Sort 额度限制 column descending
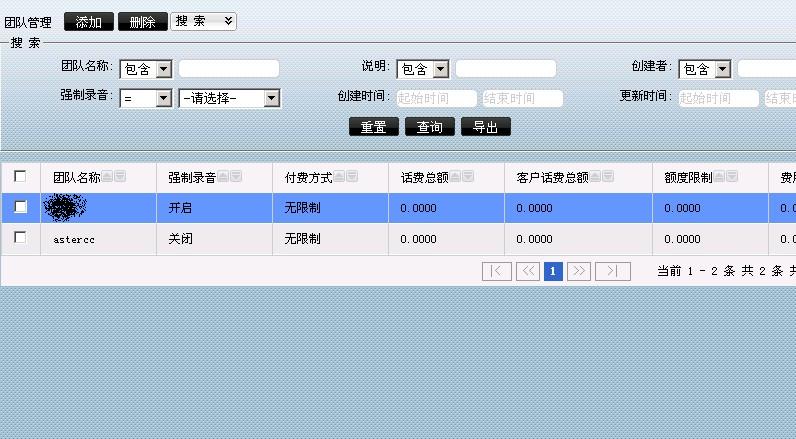This screenshot has height=439, width=796. coord(732,177)
